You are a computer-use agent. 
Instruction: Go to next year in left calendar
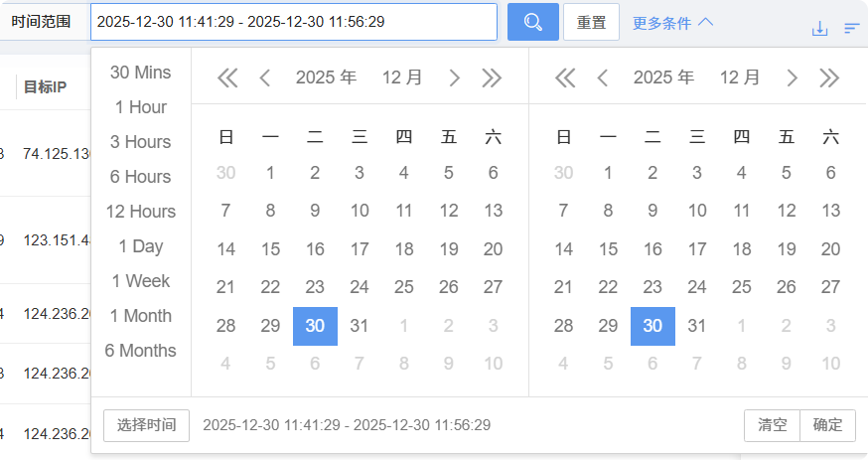pos(492,77)
